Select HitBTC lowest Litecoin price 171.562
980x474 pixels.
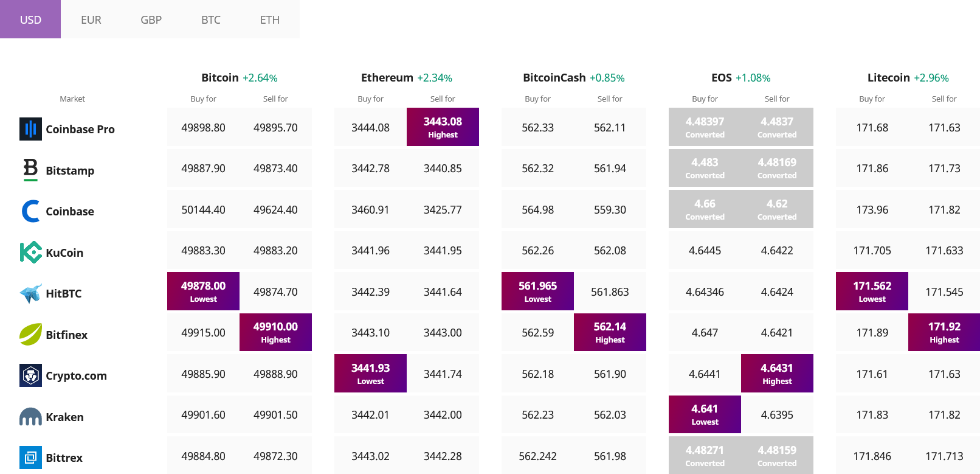(x=872, y=291)
